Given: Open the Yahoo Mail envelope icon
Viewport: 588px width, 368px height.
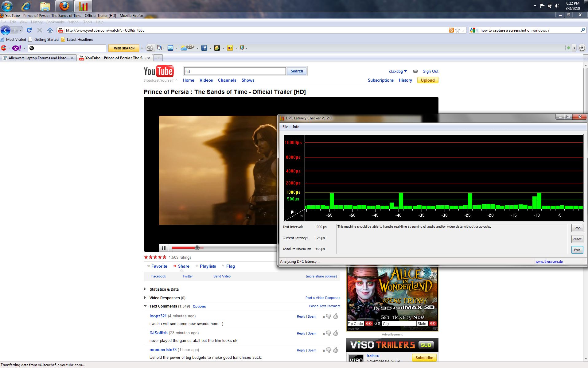Looking at the screenshot, I should pos(170,48).
